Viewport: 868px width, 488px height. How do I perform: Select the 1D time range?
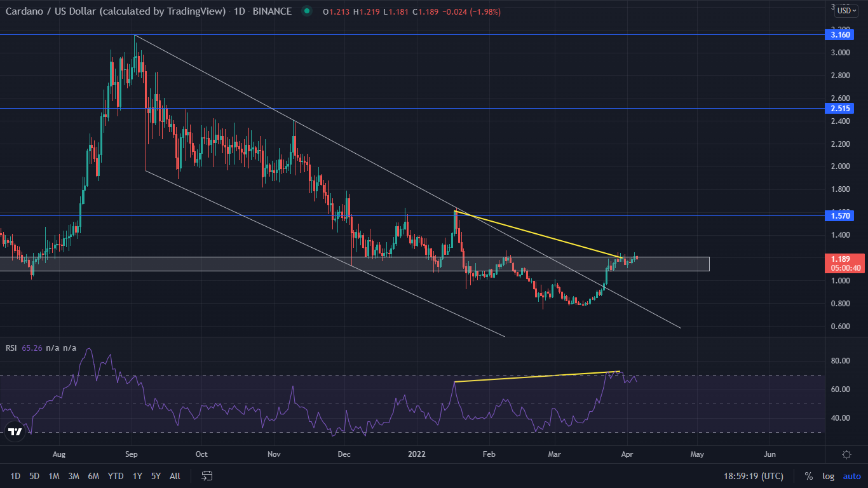point(15,476)
